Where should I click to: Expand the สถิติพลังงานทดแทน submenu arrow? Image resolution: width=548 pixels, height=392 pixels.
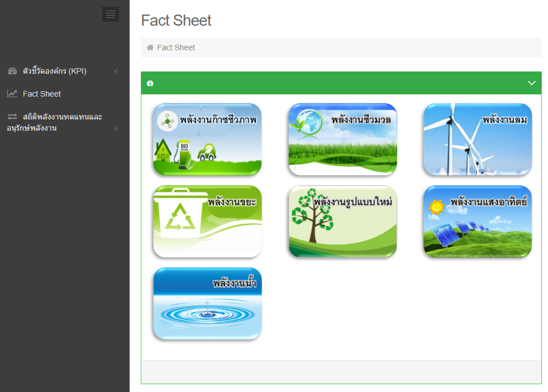(116, 128)
